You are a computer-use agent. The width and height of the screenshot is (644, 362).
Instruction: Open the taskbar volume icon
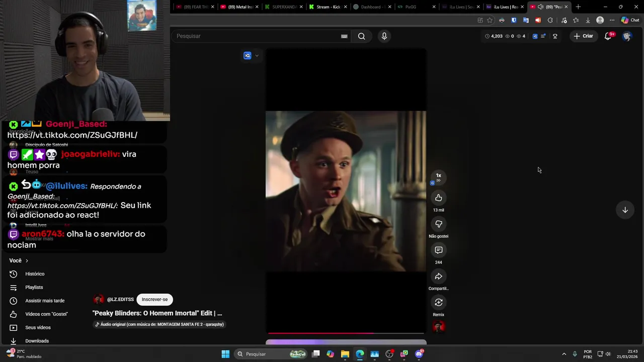[x=608, y=354]
